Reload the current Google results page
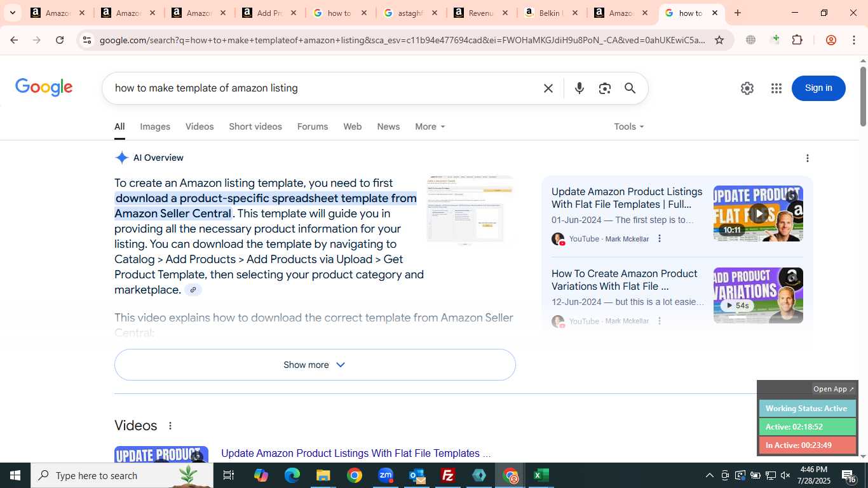The height and width of the screenshot is (488, 868). pos(60,40)
